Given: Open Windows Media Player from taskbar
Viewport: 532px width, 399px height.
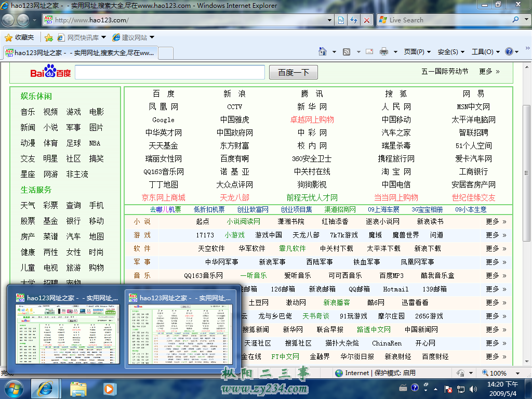Looking at the screenshot, I should [109, 389].
